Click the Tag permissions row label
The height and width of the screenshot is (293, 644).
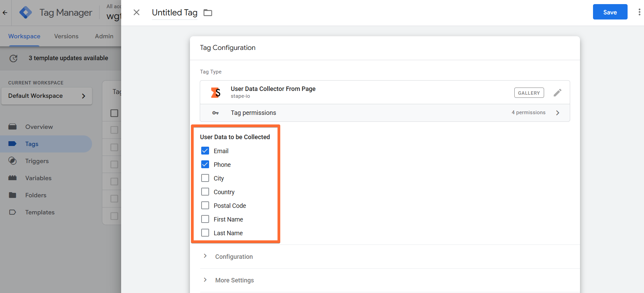pos(253,113)
